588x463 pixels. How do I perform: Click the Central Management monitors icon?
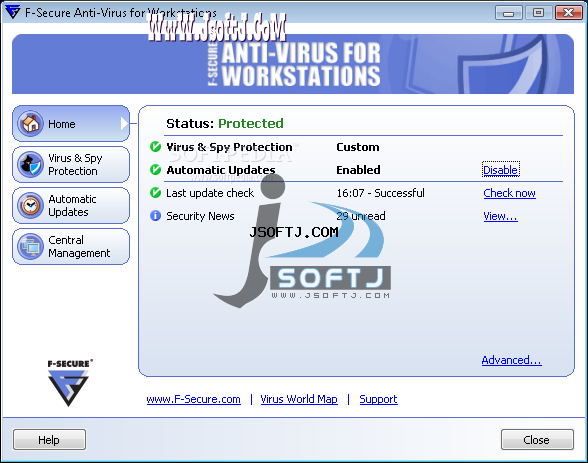(30, 246)
